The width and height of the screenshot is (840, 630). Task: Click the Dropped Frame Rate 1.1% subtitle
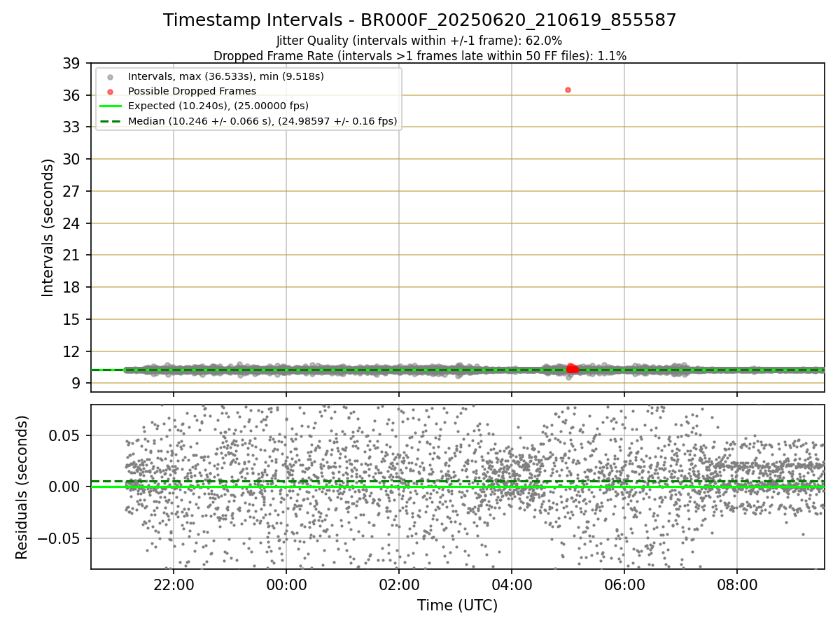420,56
